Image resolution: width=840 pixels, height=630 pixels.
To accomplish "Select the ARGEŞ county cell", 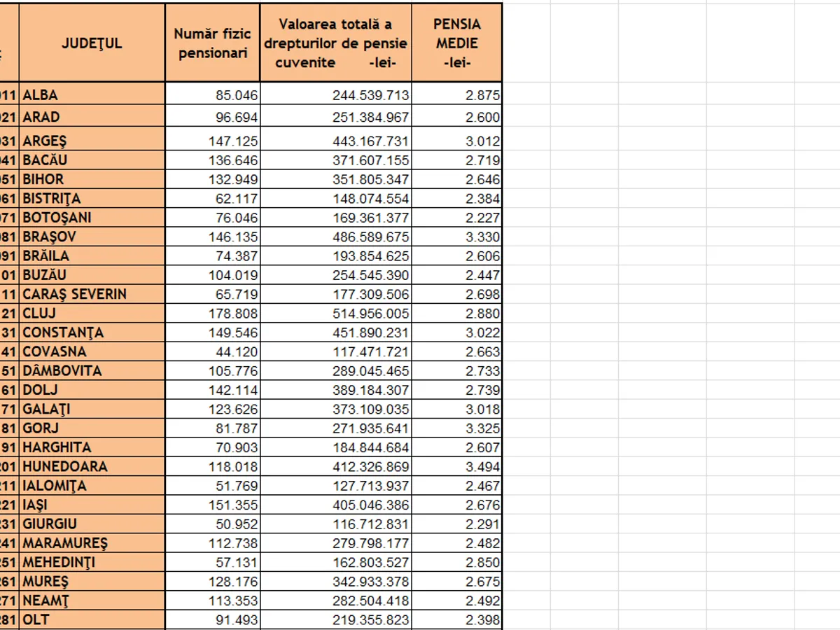I will tap(92, 140).
